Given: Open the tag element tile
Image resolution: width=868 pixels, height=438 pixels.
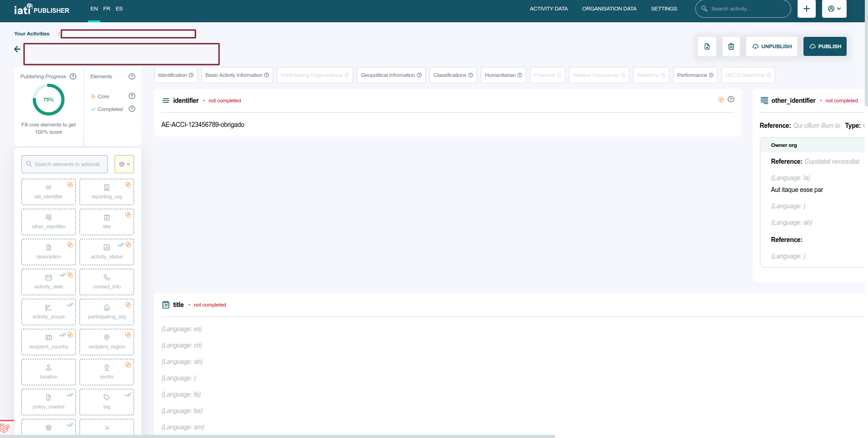Looking at the screenshot, I should click(107, 402).
